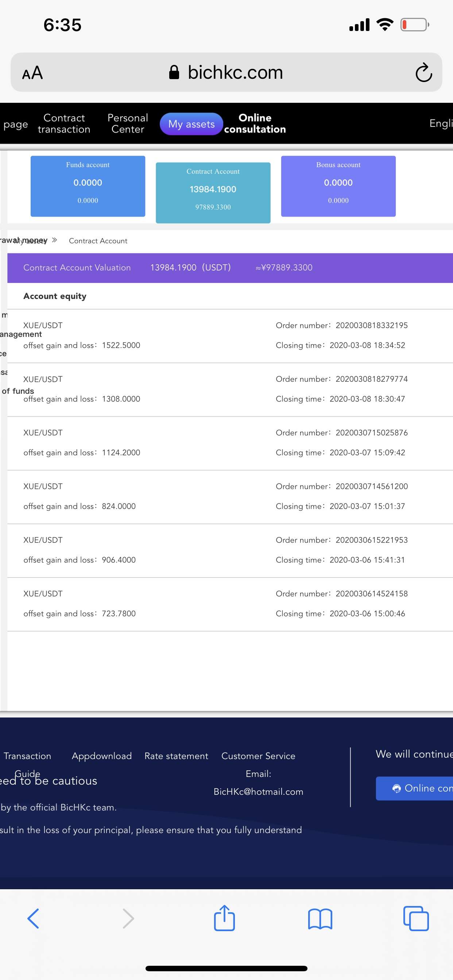Tap the bichkc.com address bar
Viewport: 453px width, 980px height.
tap(235, 72)
